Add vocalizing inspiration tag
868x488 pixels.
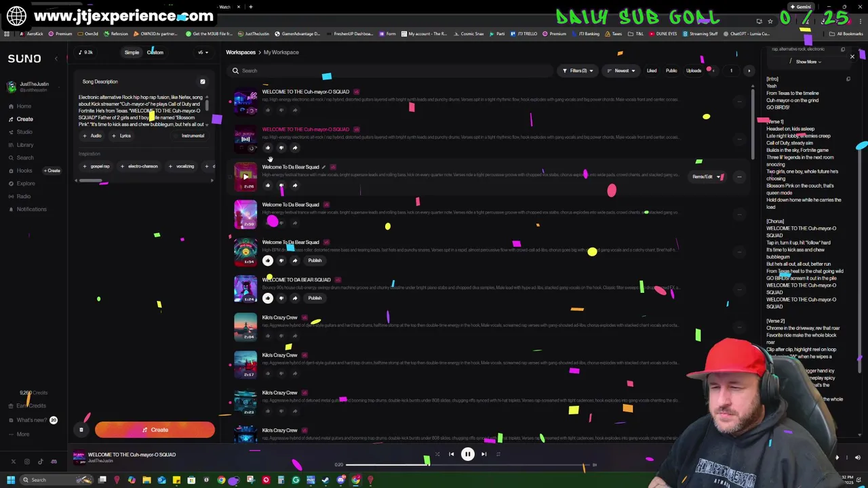[x=182, y=166]
